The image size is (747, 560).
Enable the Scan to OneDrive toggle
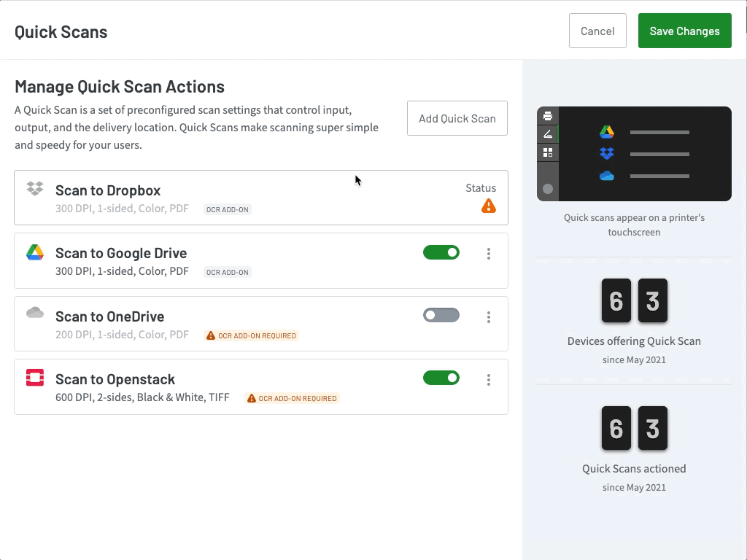click(x=441, y=315)
